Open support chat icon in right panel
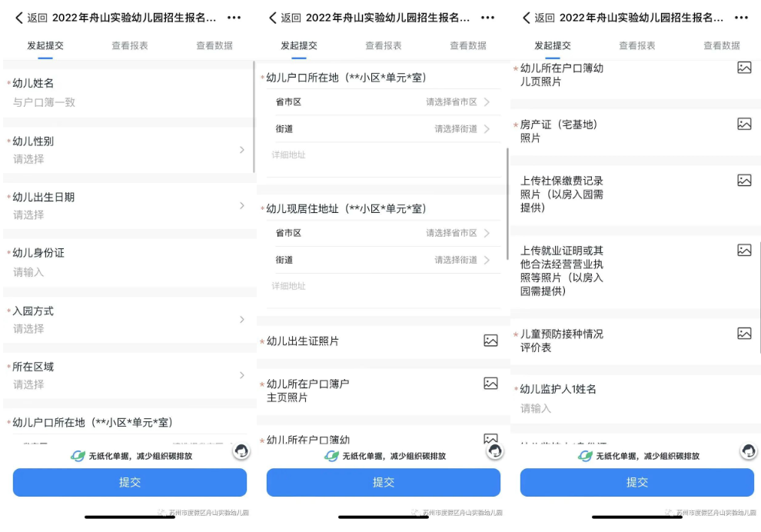The image size is (761, 532). click(x=748, y=451)
